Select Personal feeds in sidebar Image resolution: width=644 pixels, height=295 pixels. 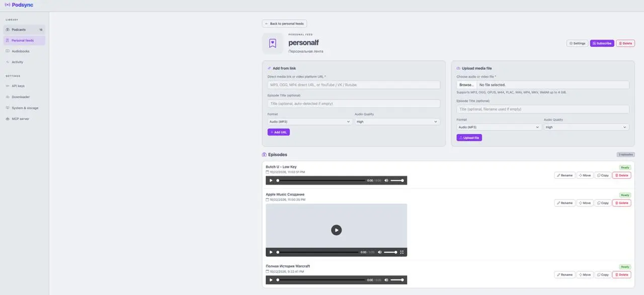pyautogui.click(x=24, y=40)
